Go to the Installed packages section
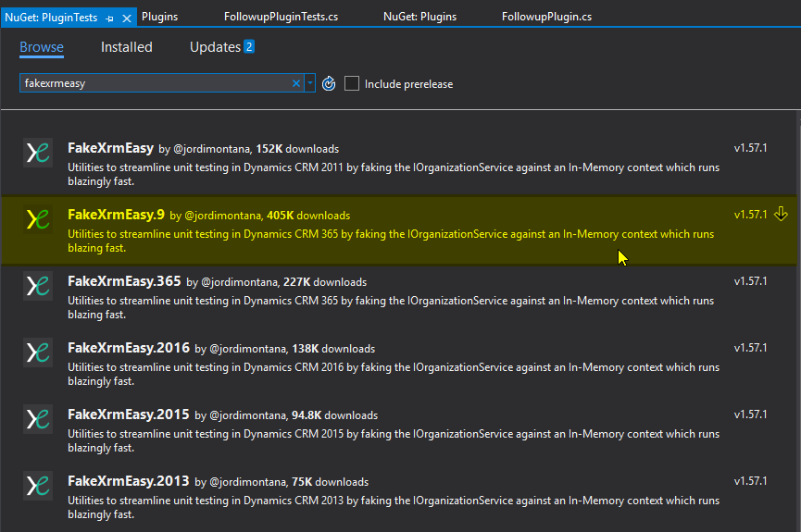801x532 pixels. [x=127, y=47]
